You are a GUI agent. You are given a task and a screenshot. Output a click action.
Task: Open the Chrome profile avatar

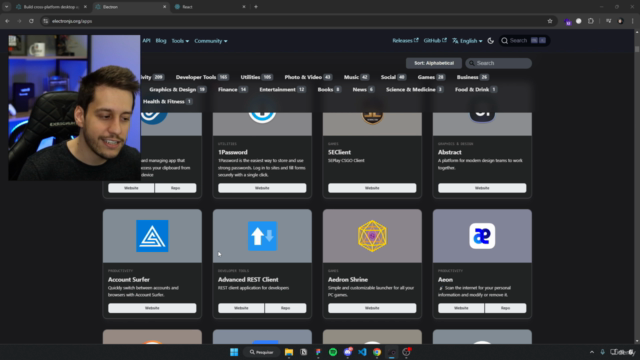[620, 21]
